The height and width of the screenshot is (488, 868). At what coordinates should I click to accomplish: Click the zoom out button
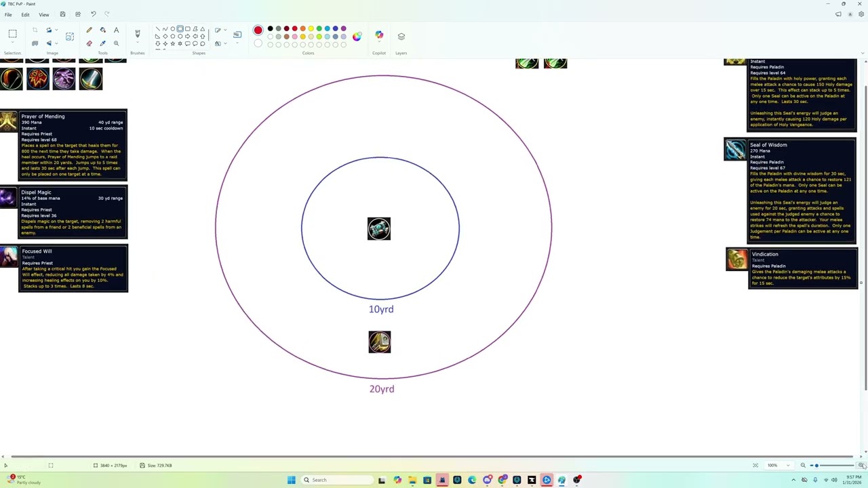(803, 466)
